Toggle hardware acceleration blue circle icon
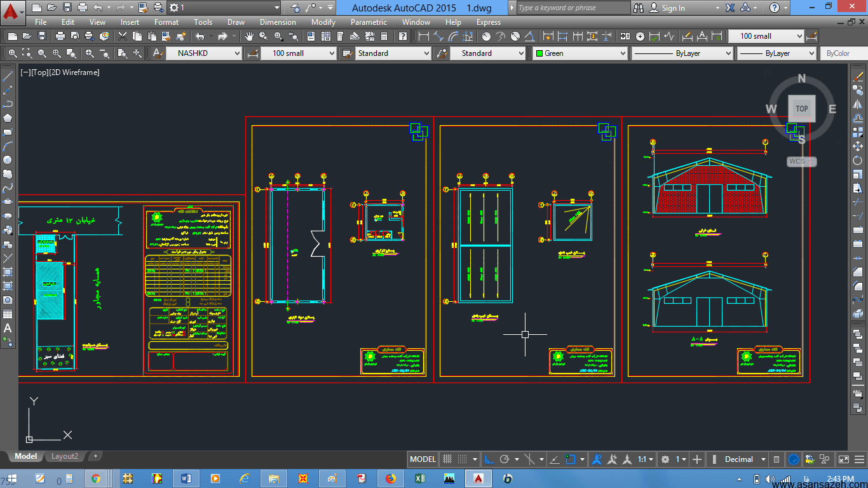This screenshot has width=868, height=488. (x=794, y=459)
